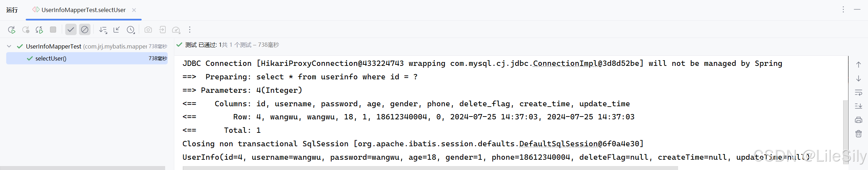
Task: Click the Rerun Failed Tests icon
Action: pyautogui.click(x=26, y=30)
